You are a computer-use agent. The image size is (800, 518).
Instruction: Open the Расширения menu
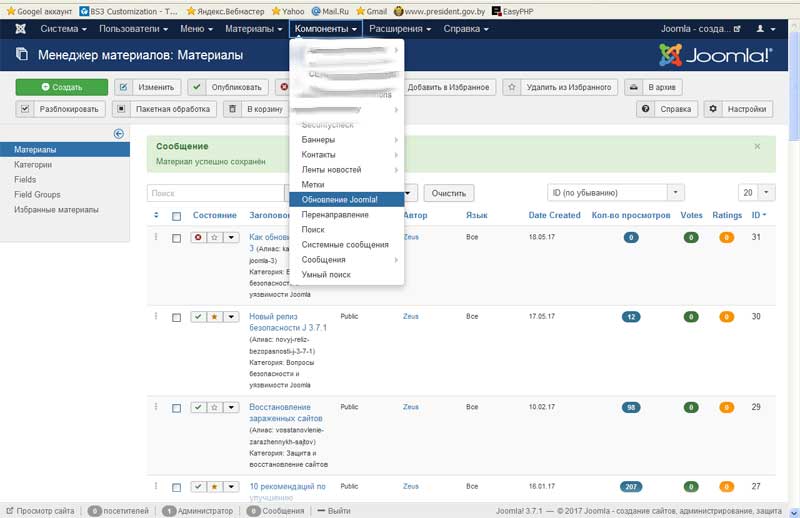point(400,29)
